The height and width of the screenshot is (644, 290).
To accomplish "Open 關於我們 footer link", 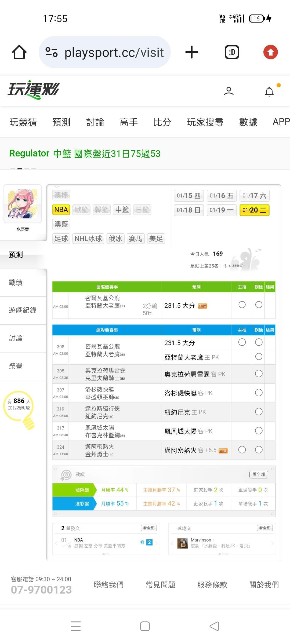I will (x=264, y=585).
